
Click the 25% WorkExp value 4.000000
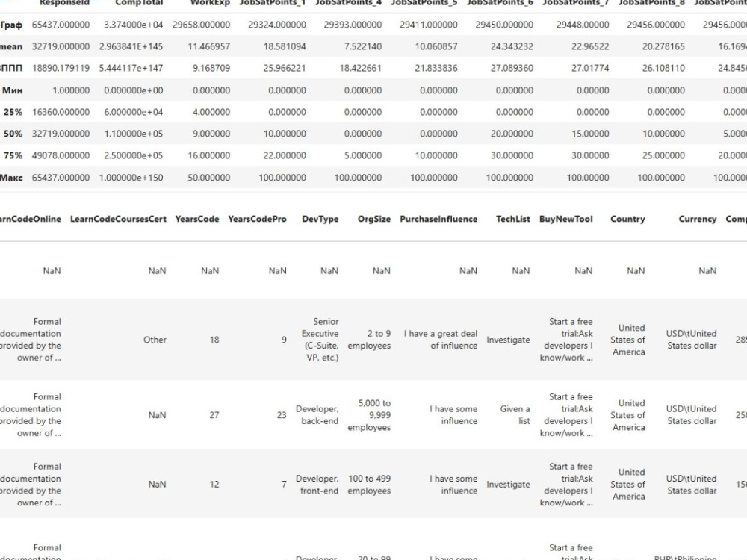(211, 113)
